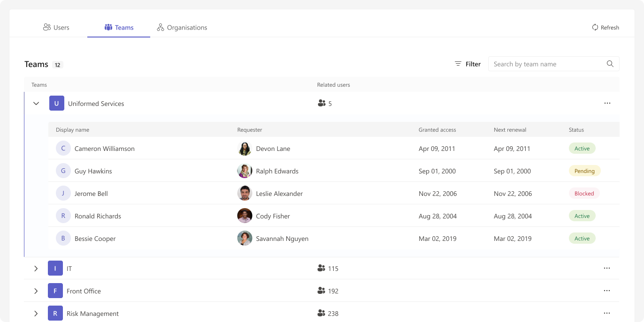
Task: Click the Blocked status badge for Jerome Bell
Action: coord(584,194)
